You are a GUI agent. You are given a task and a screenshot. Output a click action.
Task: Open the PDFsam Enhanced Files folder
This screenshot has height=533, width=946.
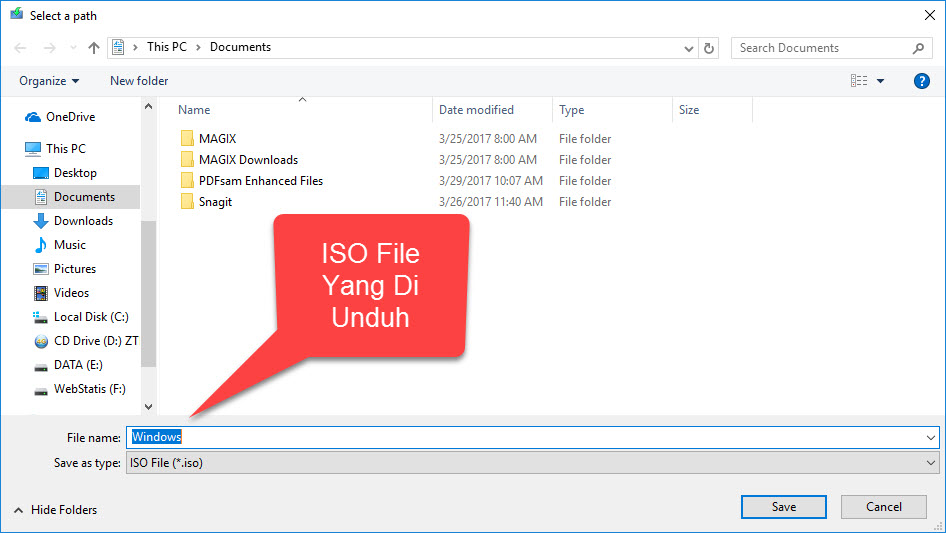260,181
